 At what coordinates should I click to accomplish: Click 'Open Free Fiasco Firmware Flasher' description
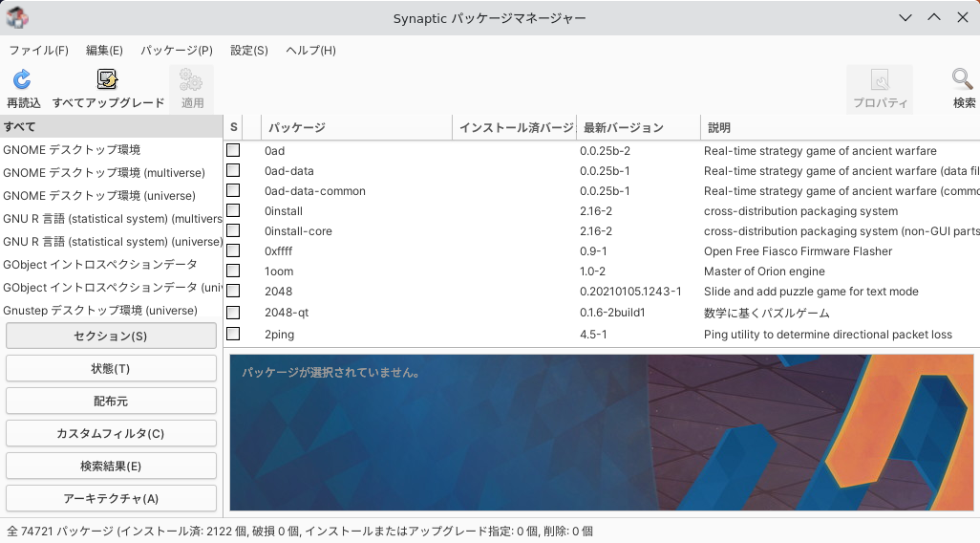point(799,250)
